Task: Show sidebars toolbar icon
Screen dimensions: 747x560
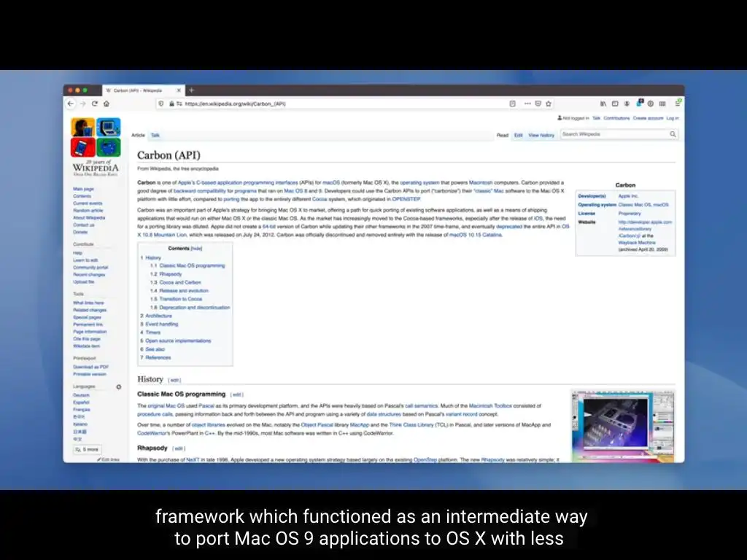Action: (615, 104)
